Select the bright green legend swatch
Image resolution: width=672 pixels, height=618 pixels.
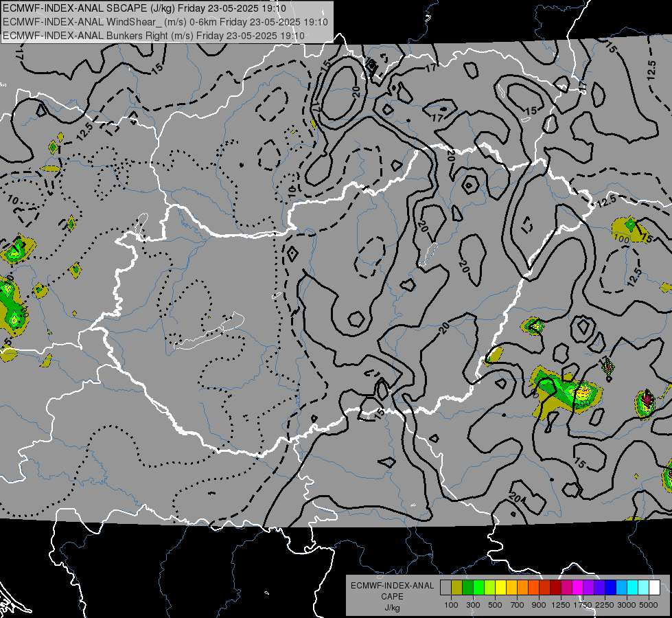pyautogui.click(x=478, y=588)
